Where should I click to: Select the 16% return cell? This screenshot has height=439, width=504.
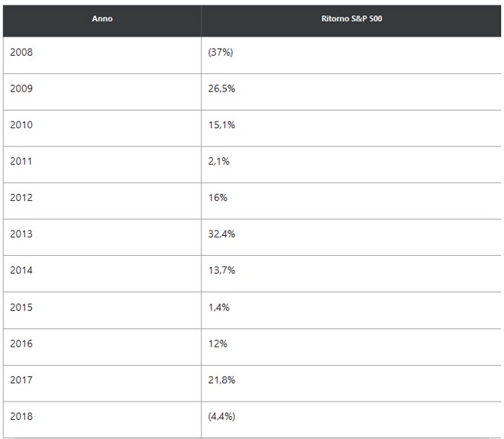(218, 198)
